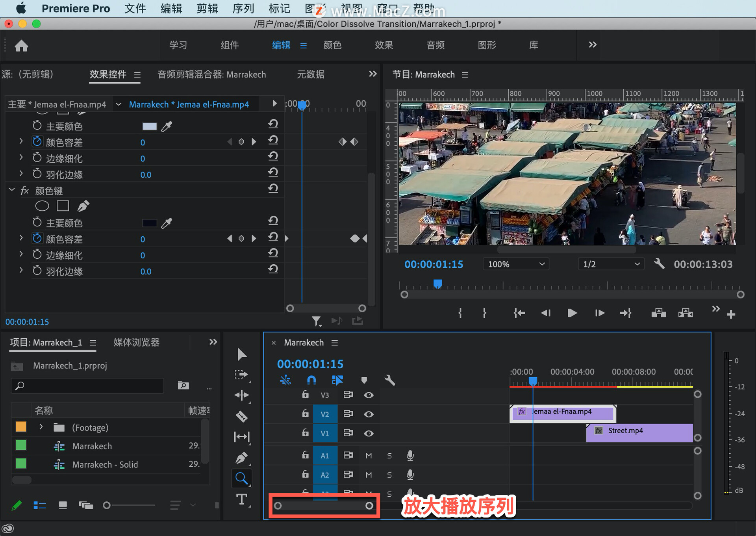Open the 序列 menu
756x536 pixels.
[243, 8]
